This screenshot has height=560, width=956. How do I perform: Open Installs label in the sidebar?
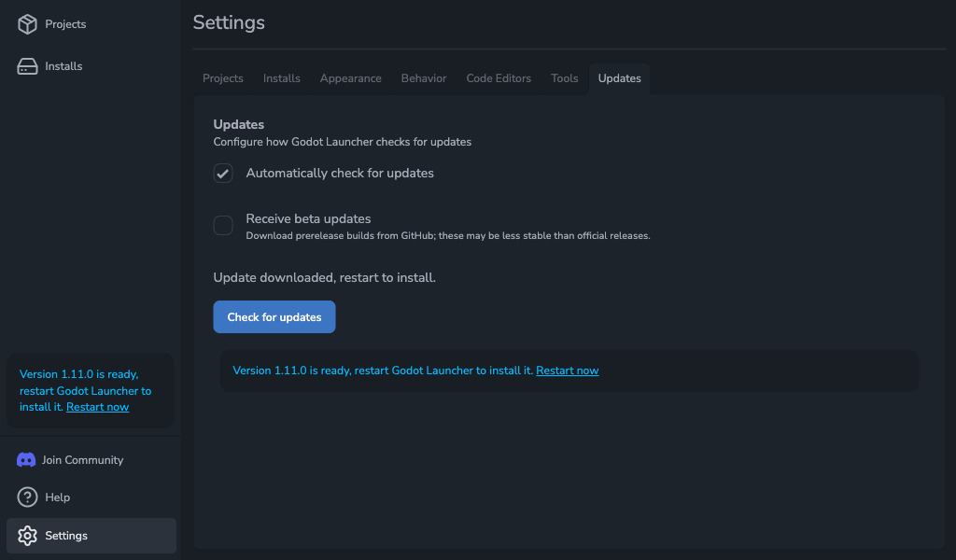click(63, 66)
